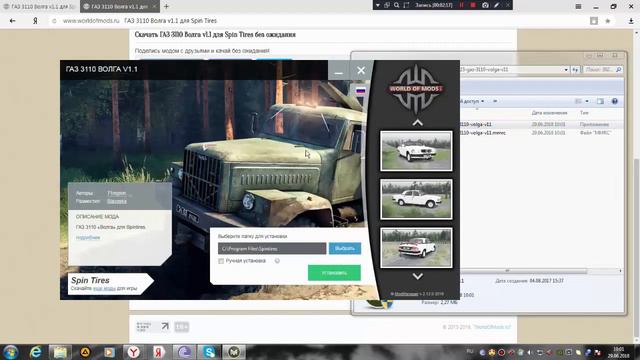Switch to the first browser tab
Viewport: 640px width, 360px height.
tap(39, 7)
